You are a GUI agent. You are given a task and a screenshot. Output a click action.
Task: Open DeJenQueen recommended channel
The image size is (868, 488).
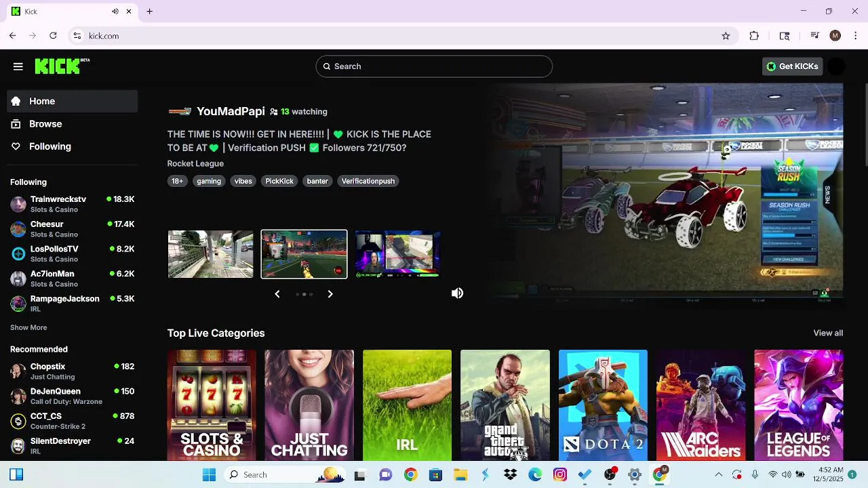point(73,396)
